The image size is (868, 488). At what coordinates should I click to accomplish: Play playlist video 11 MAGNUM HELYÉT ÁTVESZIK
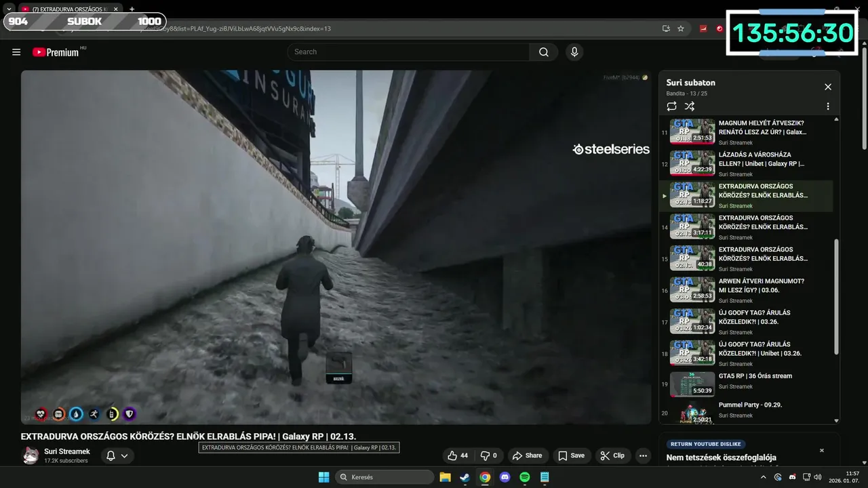pyautogui.click(x=746, y=132)
